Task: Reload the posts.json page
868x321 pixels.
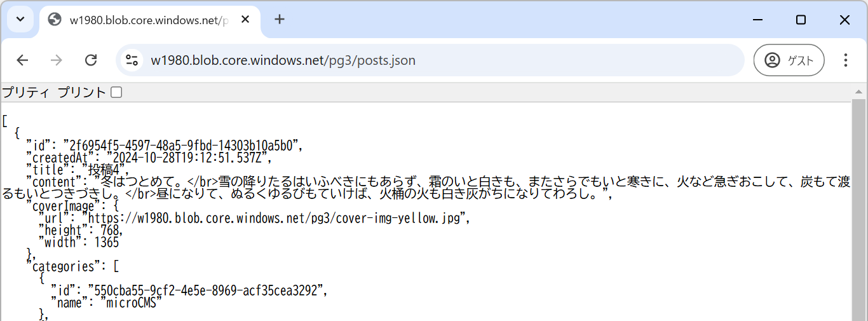Action: 91,60
